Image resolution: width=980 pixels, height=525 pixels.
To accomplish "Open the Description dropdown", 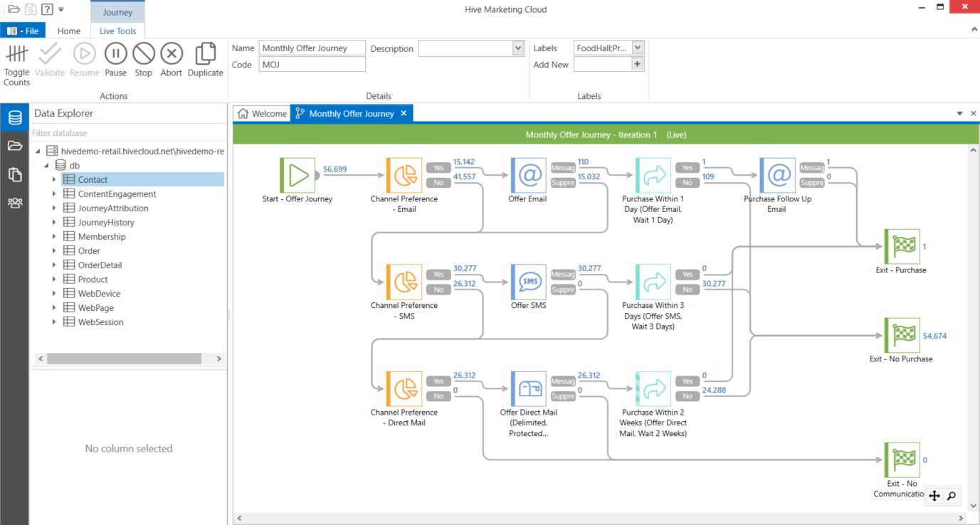I will pos(517,48).
